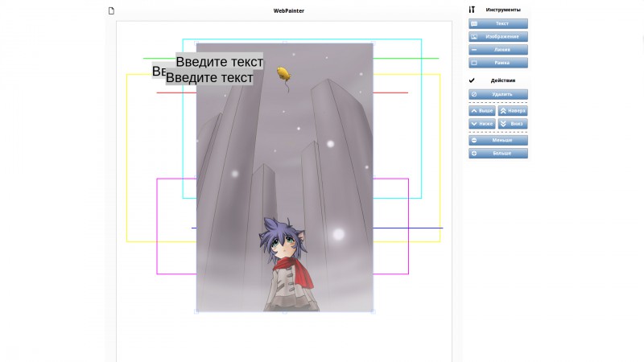
Task: Click the Удалить action button
Action: (497, 94)
